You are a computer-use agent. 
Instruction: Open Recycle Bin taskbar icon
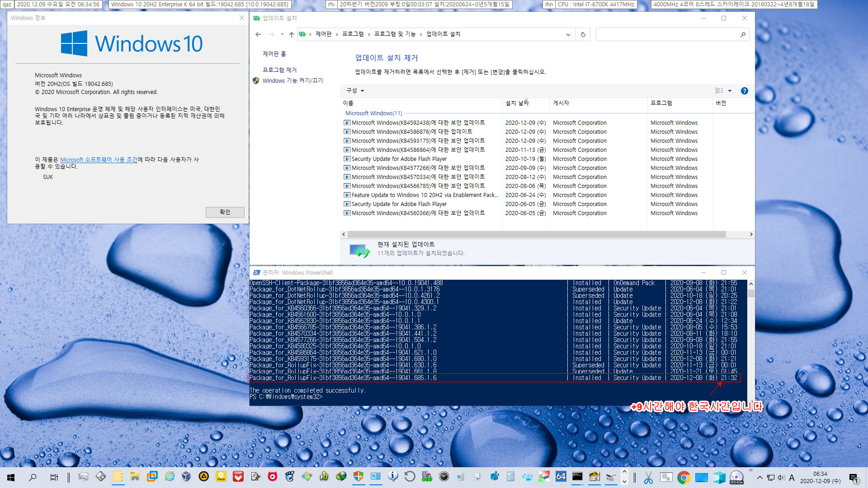click(461, 477)
